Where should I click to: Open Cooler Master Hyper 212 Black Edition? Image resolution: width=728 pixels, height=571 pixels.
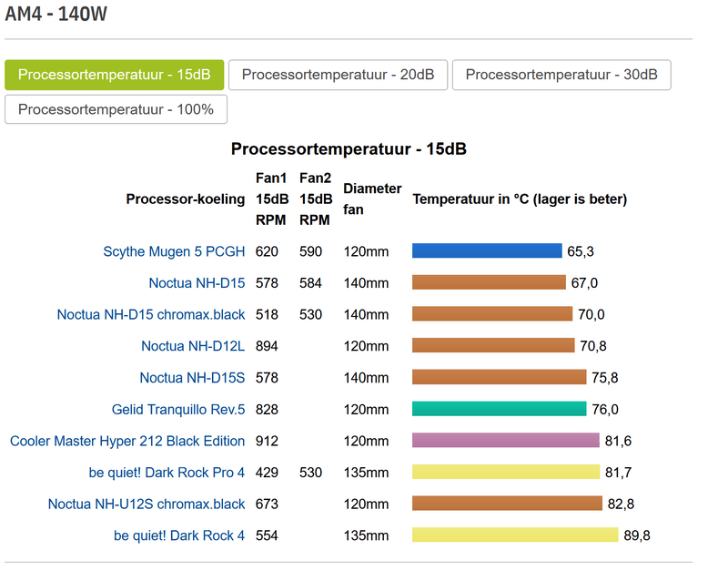(127, 441)
